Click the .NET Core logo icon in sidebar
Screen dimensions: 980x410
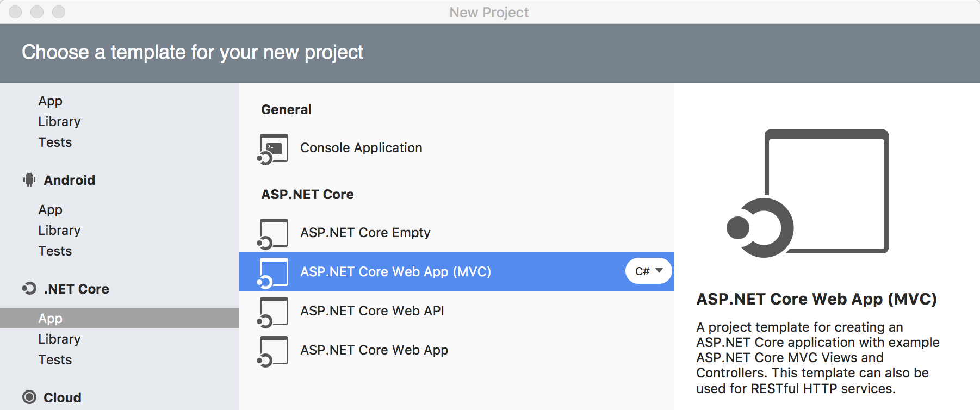[x=29, y=289]
